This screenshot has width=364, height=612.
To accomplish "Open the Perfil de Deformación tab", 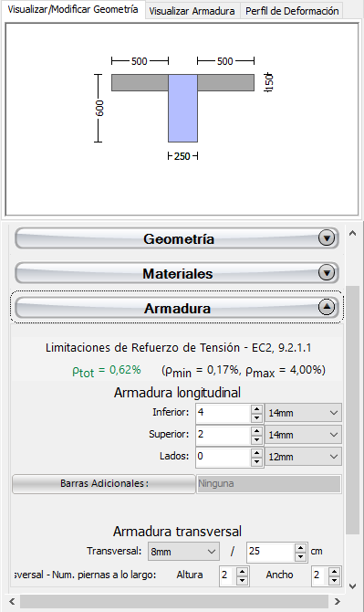I will [x=292, y=11].
